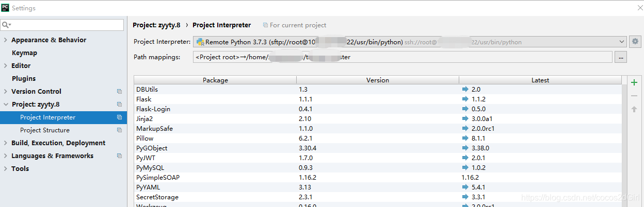Open the interpreter gear settings icon
The width and height of the screenshot is (644, 207).
pyautogui.click(x=635, y=42)
